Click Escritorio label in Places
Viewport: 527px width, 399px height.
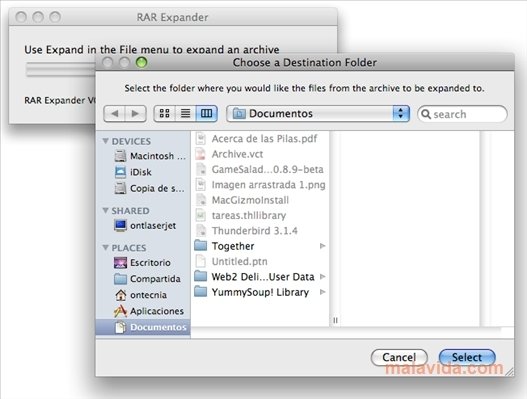pos(150,263)
